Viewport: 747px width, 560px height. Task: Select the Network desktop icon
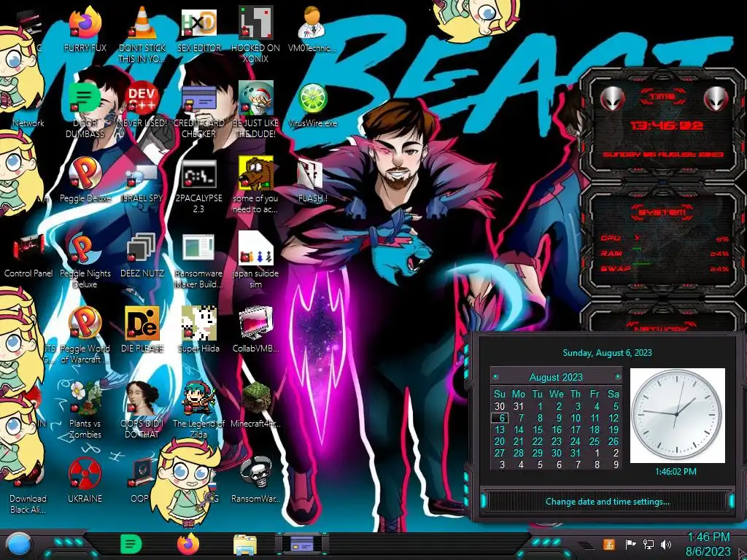point(28,122)
